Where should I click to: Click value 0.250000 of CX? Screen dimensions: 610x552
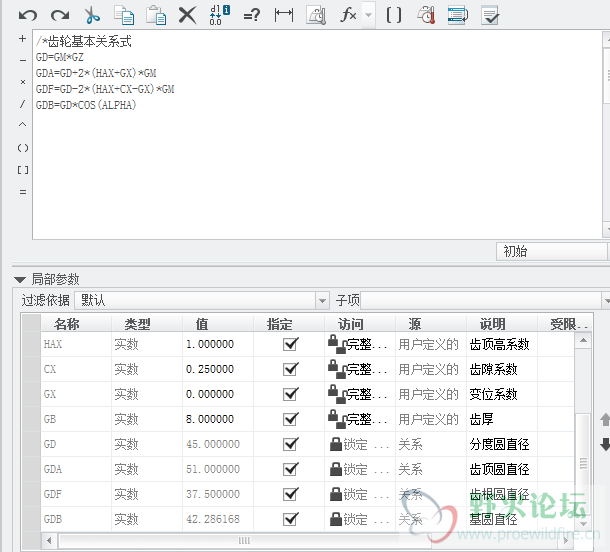coord(210,369)
